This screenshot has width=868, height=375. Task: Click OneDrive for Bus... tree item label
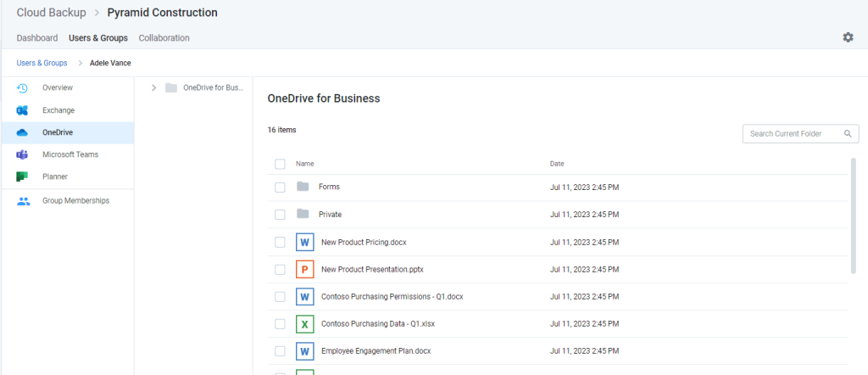pyautogui.click(x=214, y=87)
